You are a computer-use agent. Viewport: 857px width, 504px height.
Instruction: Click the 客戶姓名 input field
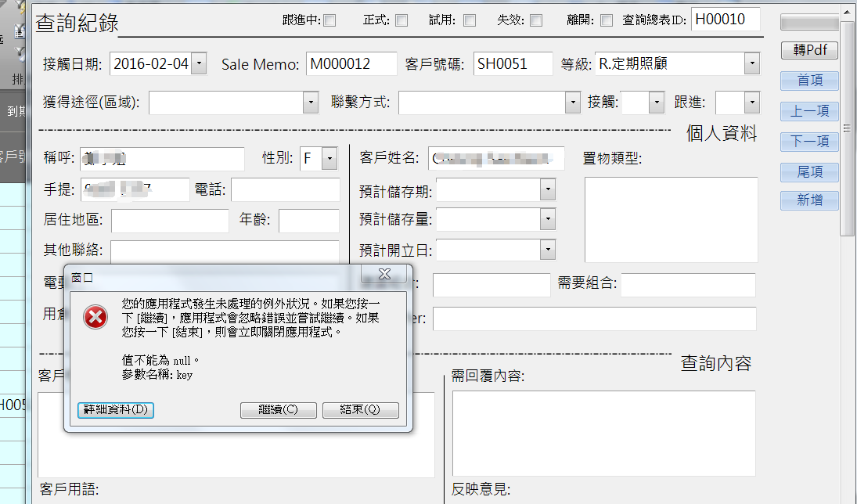click(x=495, y=159)
